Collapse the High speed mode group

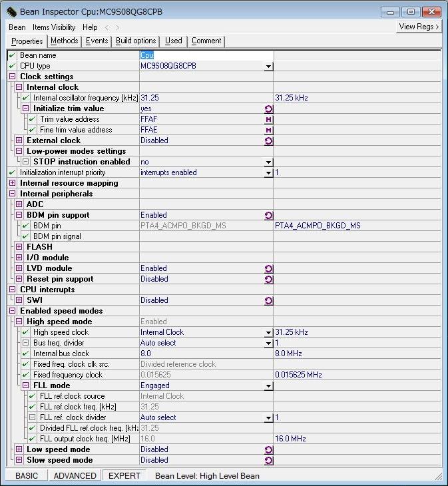click(x=19, y=322)
